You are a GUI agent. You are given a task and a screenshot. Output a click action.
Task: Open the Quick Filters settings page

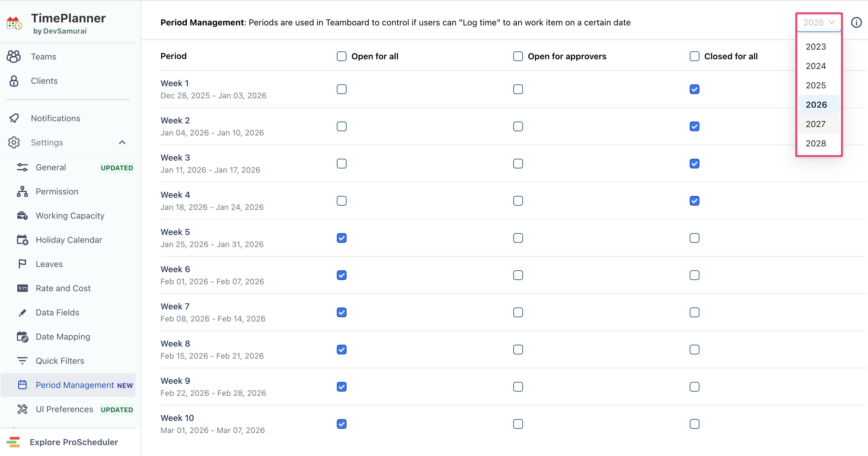tap(60, 361)
